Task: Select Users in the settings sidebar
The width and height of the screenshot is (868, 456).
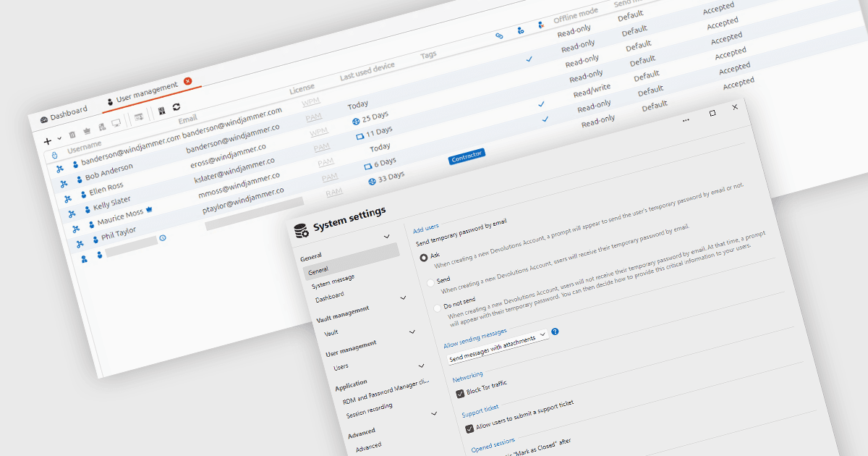Action: tap(341, 367)
